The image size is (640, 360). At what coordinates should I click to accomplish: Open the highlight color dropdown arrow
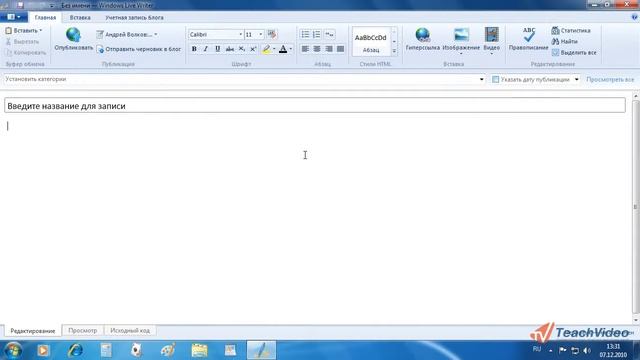tap(274, 49)
